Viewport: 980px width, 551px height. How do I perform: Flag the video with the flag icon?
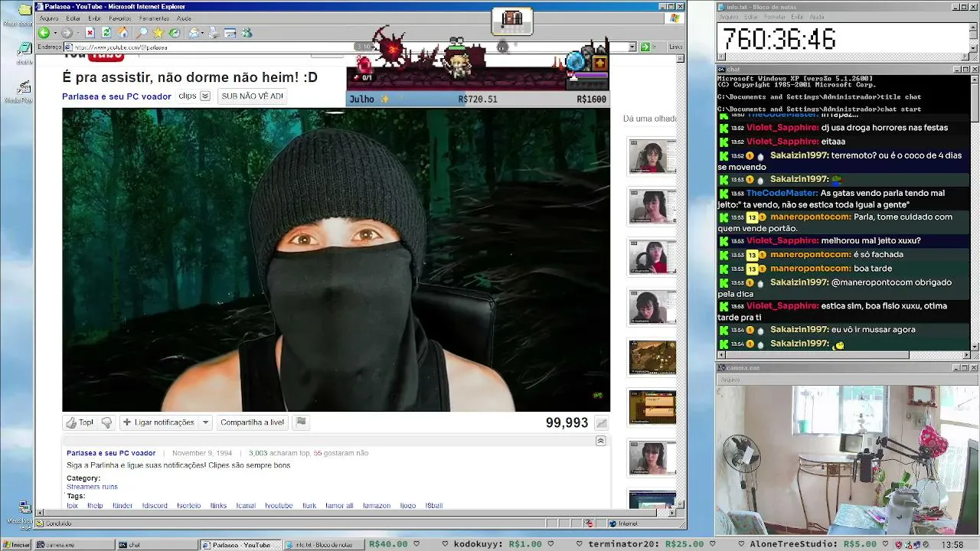pyautogui.click(x=301, y=422)
